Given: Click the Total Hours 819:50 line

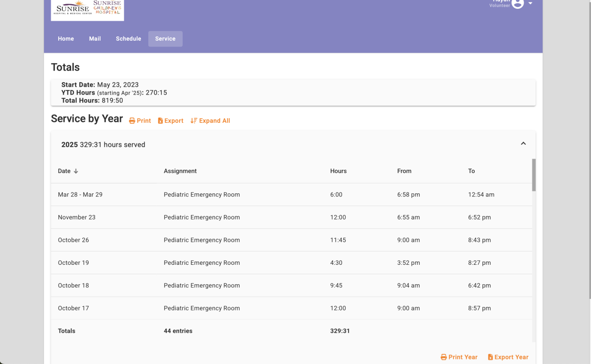Looking at the screenshot, I should tap(92, 101).
